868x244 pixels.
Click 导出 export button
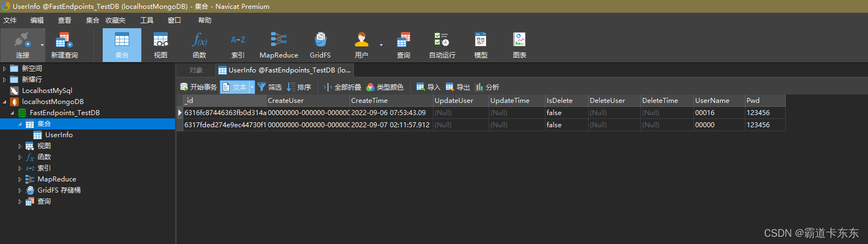[458, 87]
